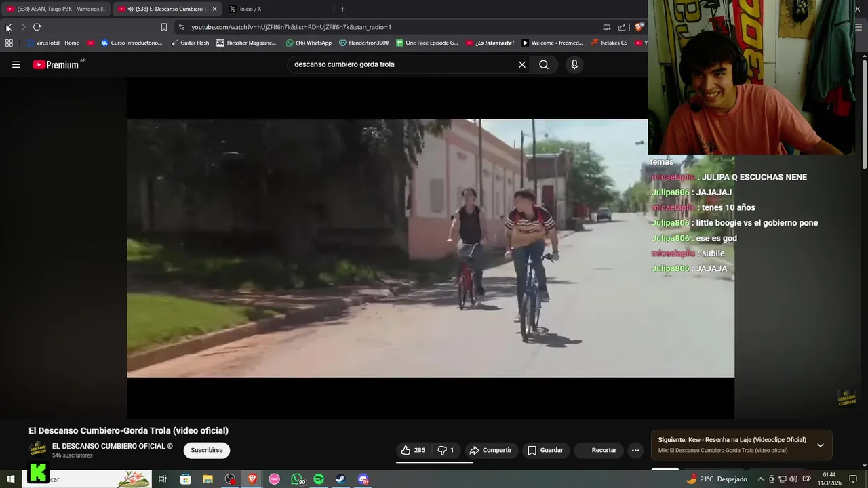Like the video with thumbs up 285
Image resolution: width=868 pixels, height=488 pixels.
pos(413,450)
